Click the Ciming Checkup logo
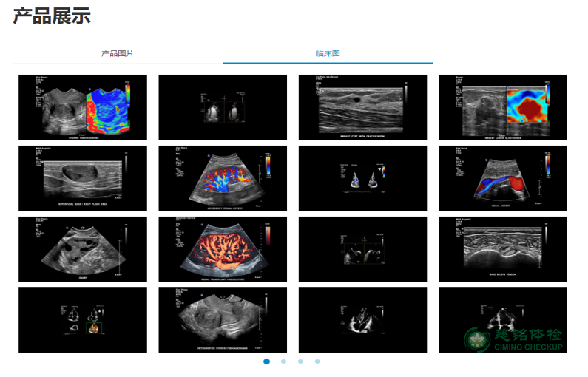This screenshot has height=377, width=588. (x=513, y=339)
